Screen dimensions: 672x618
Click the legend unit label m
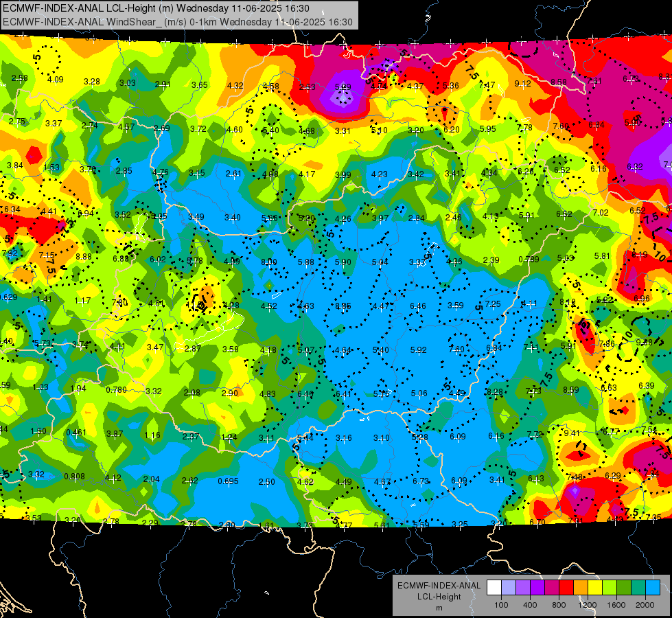[439, 608]
